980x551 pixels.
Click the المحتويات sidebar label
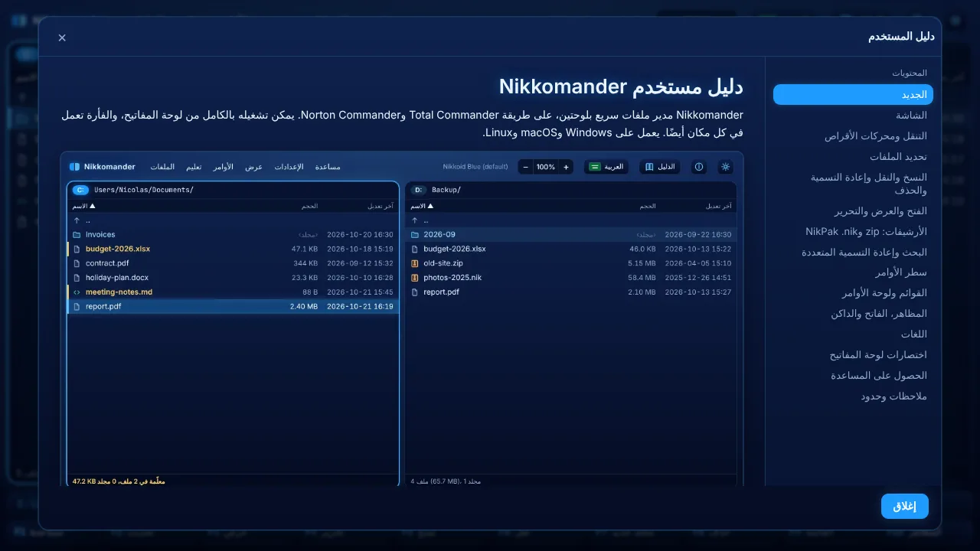[910, 73]
